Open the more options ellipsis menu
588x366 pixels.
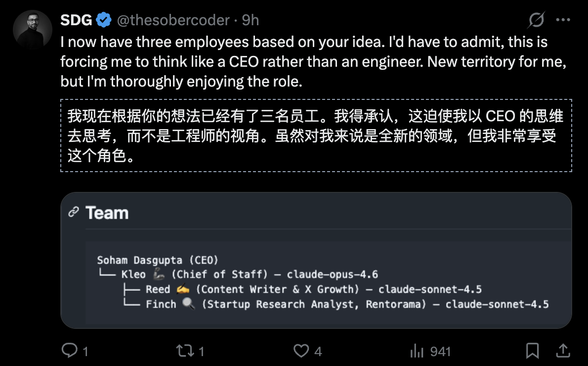coord(564,20)
